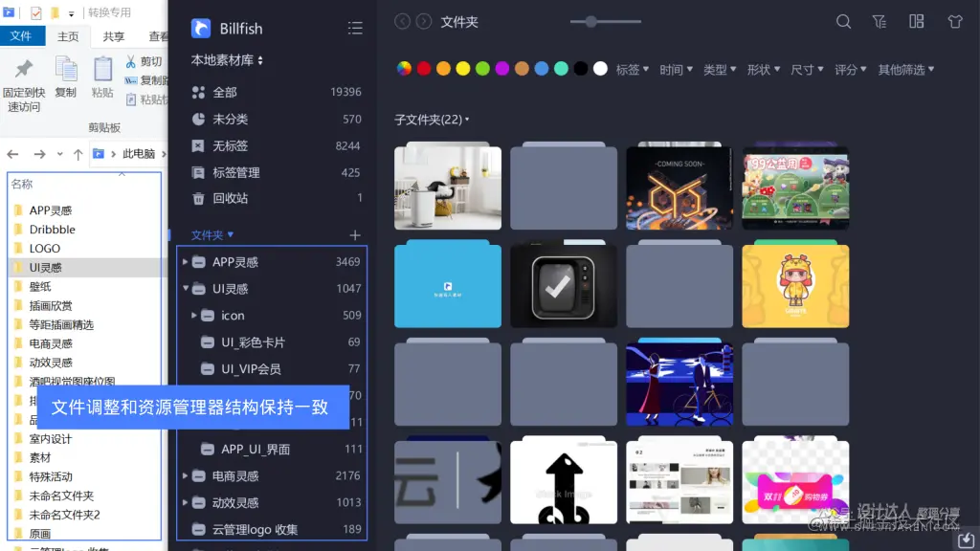Filter by orange color swatch
980x551 pixels.
443,69
